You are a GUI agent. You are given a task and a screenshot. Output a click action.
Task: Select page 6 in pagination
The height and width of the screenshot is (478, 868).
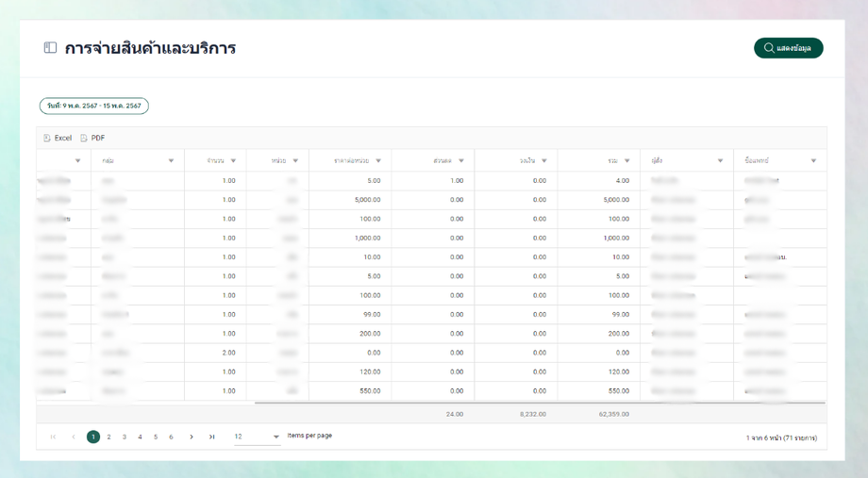[x=171, y=437]
